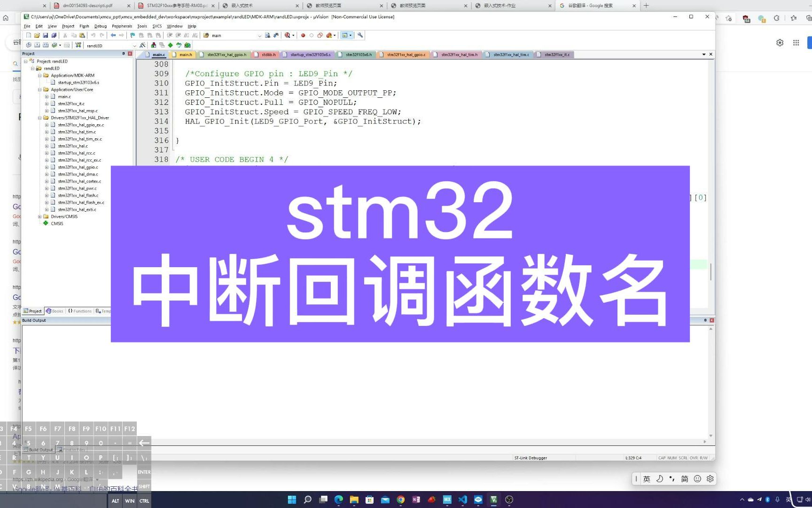This screenshot has width=812, height=508.
Task: Click the Save All toolbar icon
Action: tap(54, 35)
